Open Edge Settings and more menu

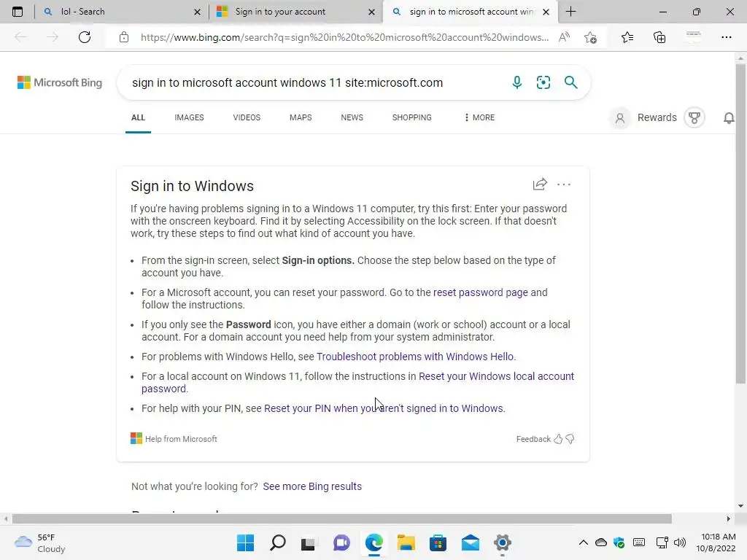(726, 37)
